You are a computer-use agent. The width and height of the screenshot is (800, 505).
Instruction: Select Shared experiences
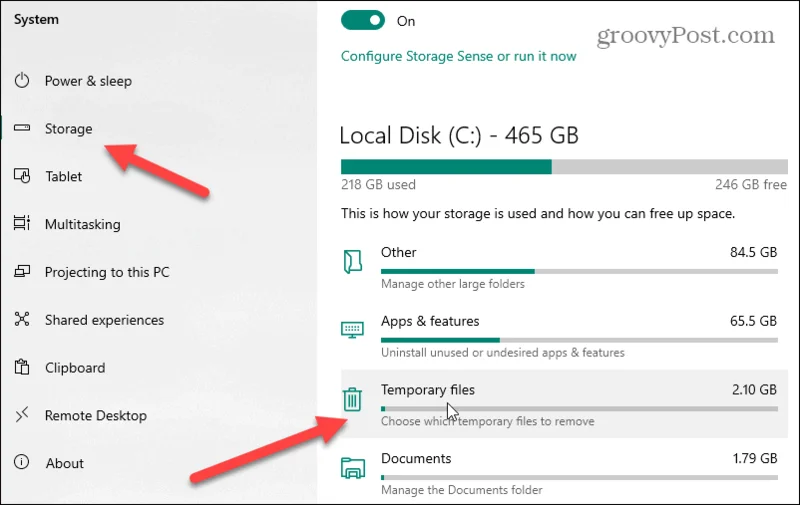(x=104, y=320)
